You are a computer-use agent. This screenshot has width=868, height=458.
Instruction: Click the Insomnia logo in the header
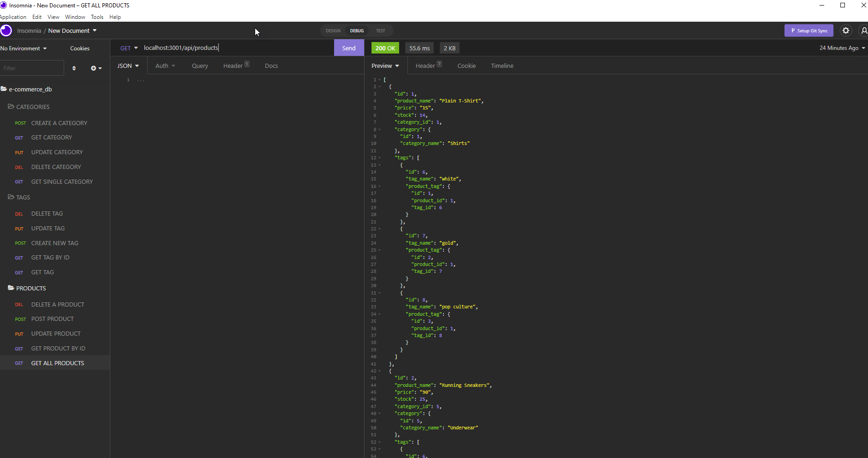[6, 30]
